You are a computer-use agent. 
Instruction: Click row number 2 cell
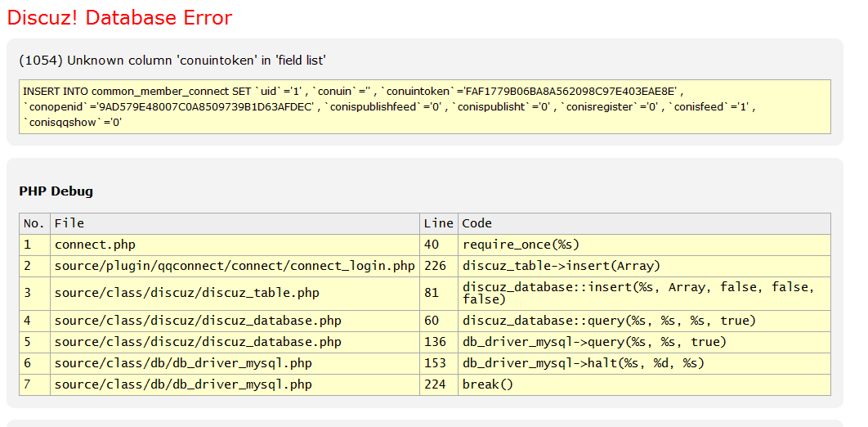coord(34,267)
